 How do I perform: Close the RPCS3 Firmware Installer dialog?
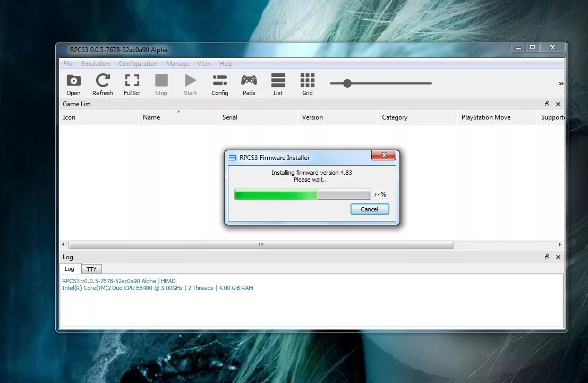(384, 155)
